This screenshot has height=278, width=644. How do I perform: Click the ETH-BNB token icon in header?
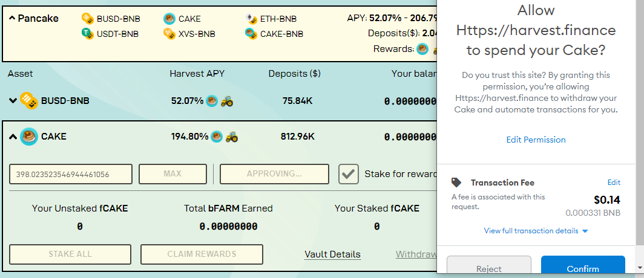click(251, 19)
